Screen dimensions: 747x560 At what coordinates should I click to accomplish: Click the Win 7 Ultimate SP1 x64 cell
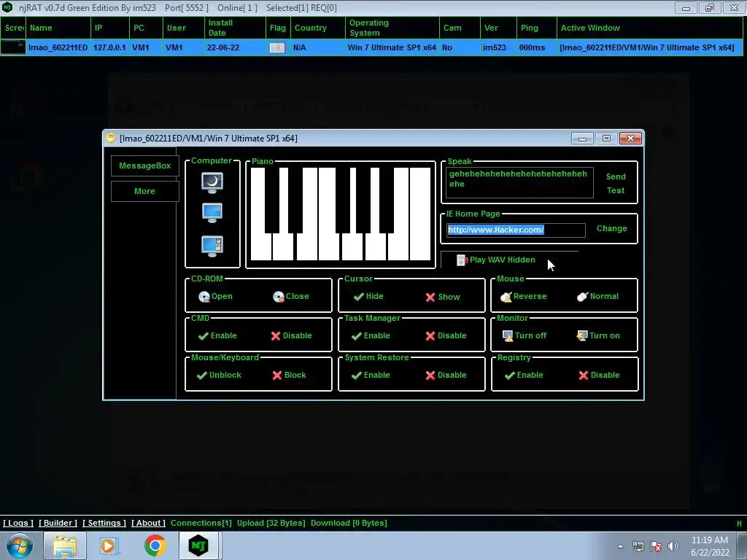point(392,47)
